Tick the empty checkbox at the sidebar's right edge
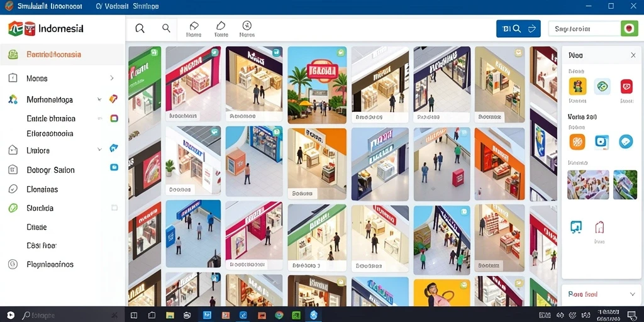Screen dimensions: 644x322 pyautogui.click(x=114, y=208)
